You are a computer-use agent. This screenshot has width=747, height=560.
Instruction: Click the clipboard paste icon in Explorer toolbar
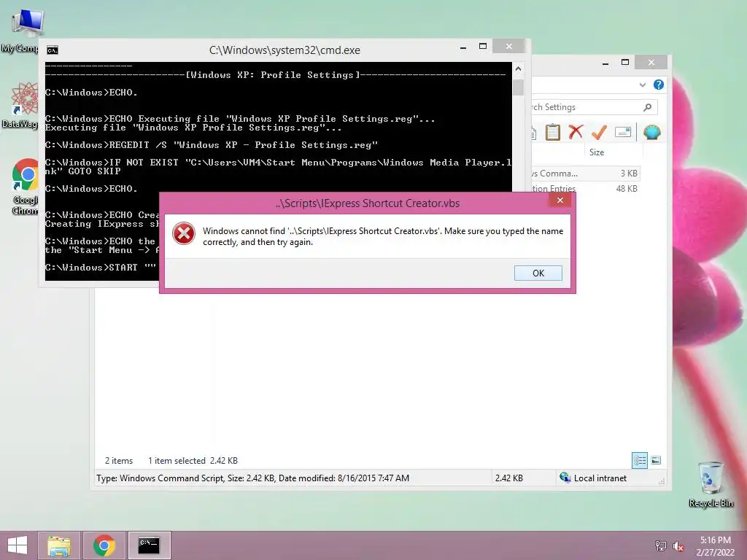pyautogui.click(x=553, y=133)
